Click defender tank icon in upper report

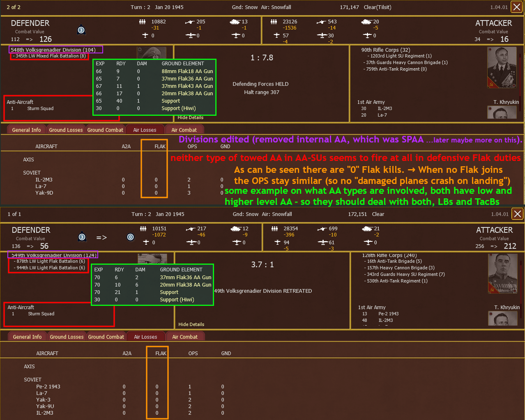pos(235,22)
